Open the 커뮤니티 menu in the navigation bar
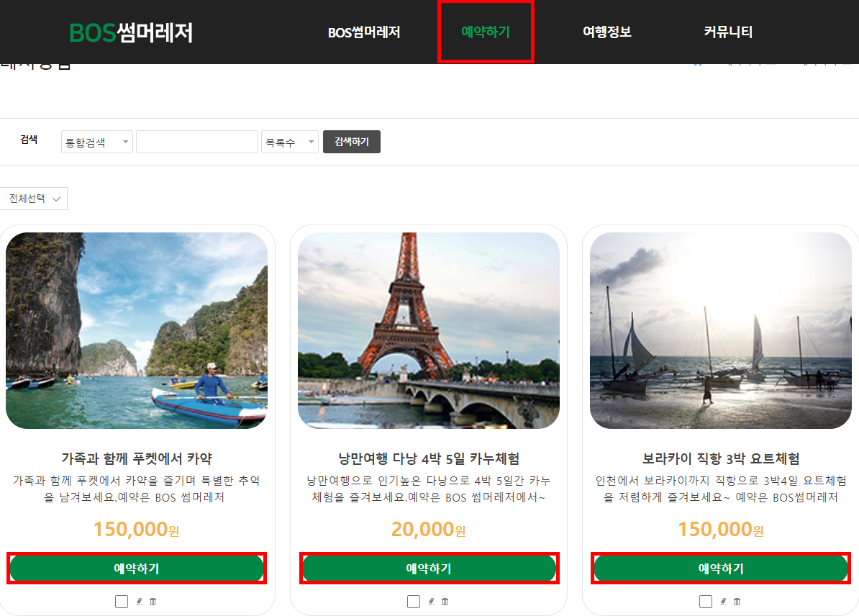The image size is (859, 616). [728, 32]
